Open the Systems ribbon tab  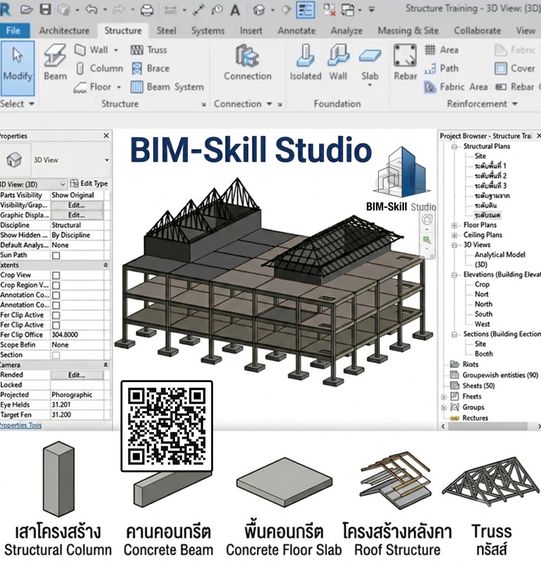click(x=208, y=31)
